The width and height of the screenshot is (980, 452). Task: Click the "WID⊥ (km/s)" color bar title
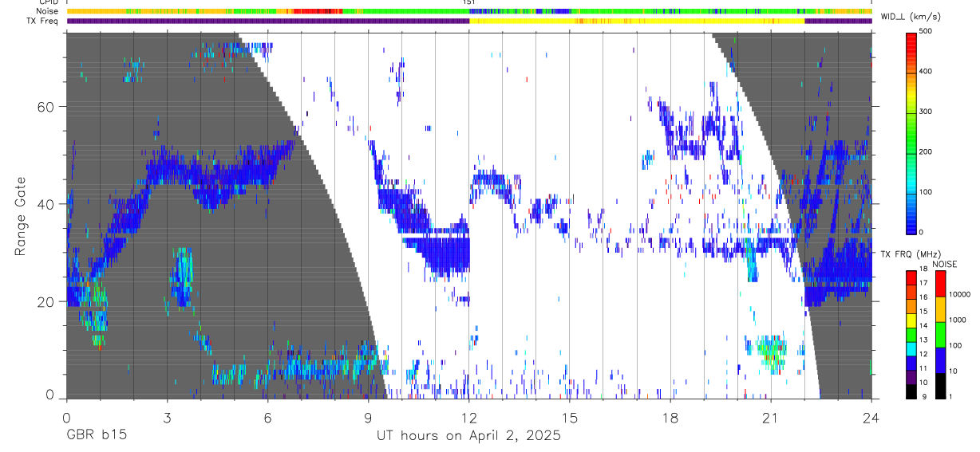tap(909, 16)
